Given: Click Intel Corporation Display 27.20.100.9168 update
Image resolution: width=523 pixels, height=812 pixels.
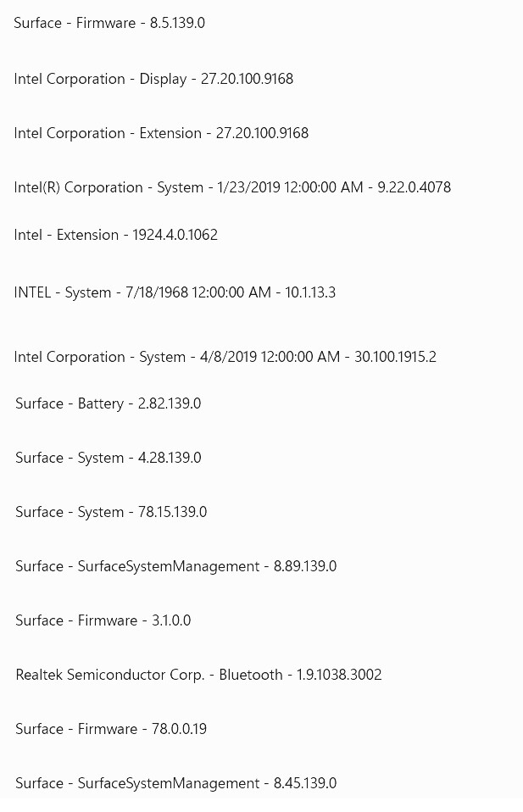Looking at the screenshot, I should tap(153, 79).
